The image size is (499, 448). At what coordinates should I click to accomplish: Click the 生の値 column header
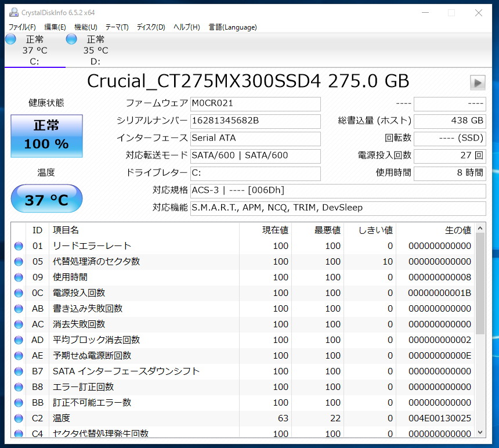435,230
